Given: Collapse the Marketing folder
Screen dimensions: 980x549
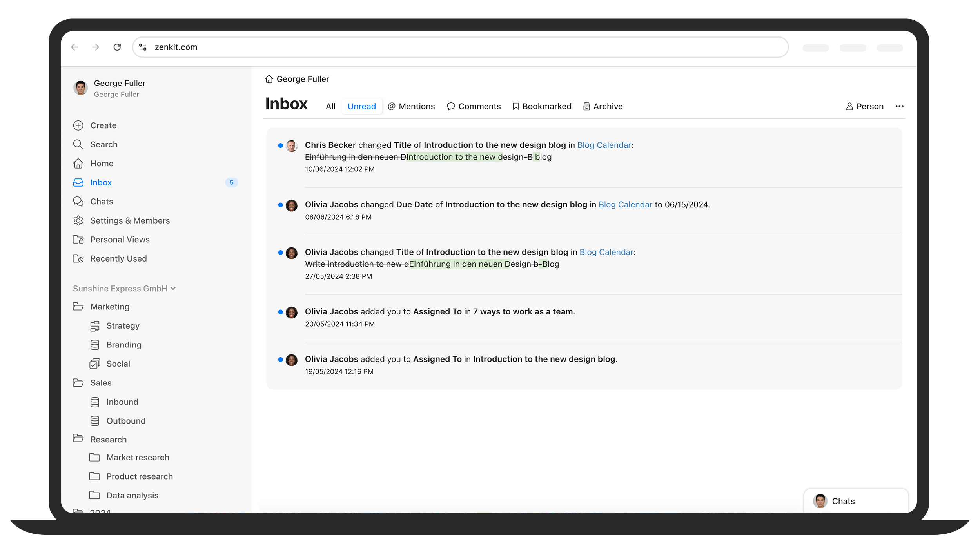Looking at the screenshot, I should tap(78, 307).
